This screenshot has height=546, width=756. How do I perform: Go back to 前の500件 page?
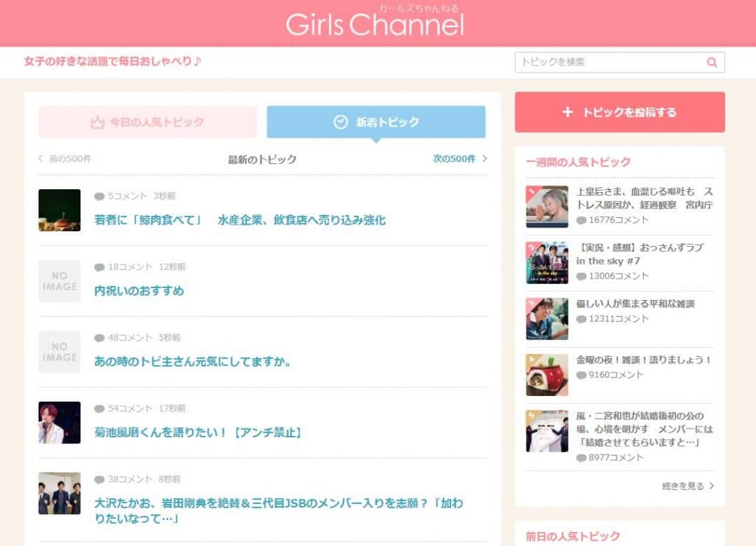click(x=65, y=159)
